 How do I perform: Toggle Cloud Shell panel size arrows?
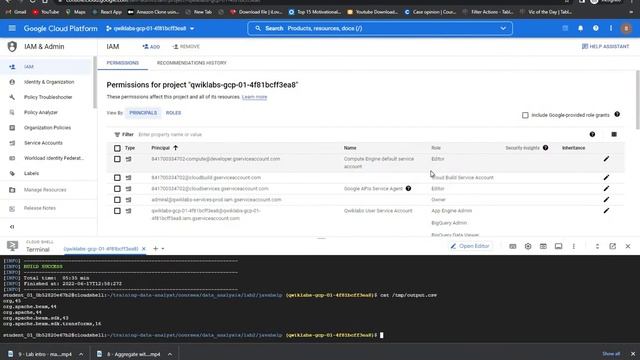pyautogui.click(x=597, y=246)
